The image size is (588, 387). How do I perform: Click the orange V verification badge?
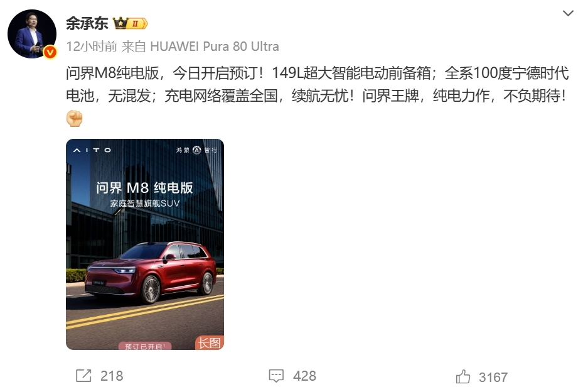click(50, 52)
